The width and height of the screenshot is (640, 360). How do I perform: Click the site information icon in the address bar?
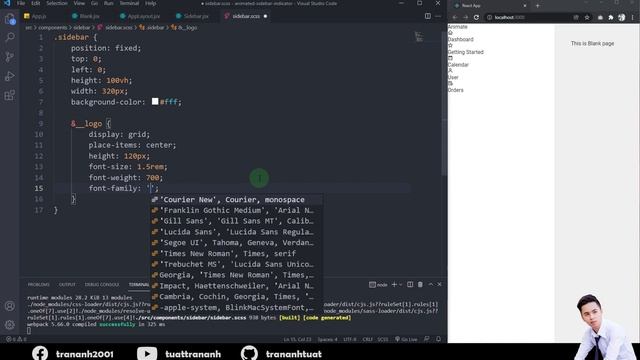pyautogui.click(x=489, y=18)
